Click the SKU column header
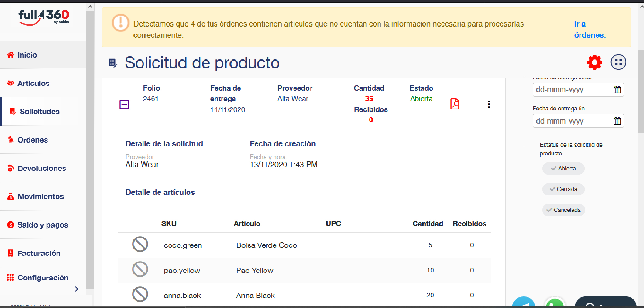 [169, 224]
